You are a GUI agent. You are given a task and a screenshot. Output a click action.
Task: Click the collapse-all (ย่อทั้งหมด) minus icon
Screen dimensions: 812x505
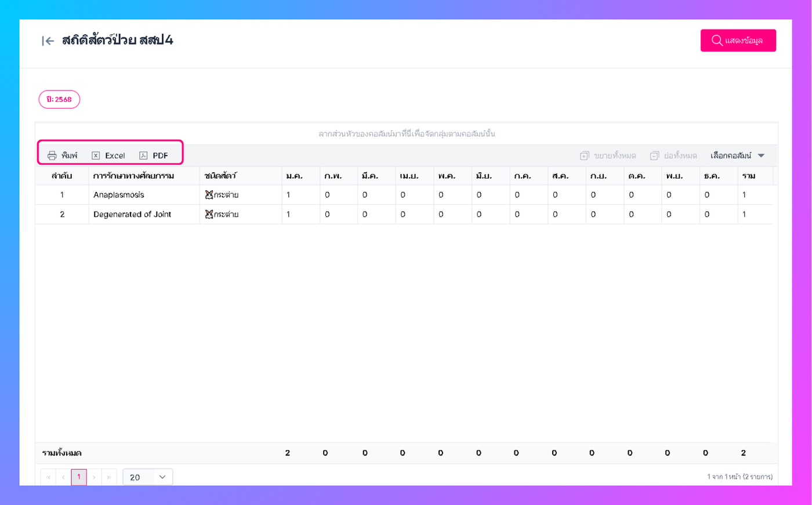tap(654, 155)
